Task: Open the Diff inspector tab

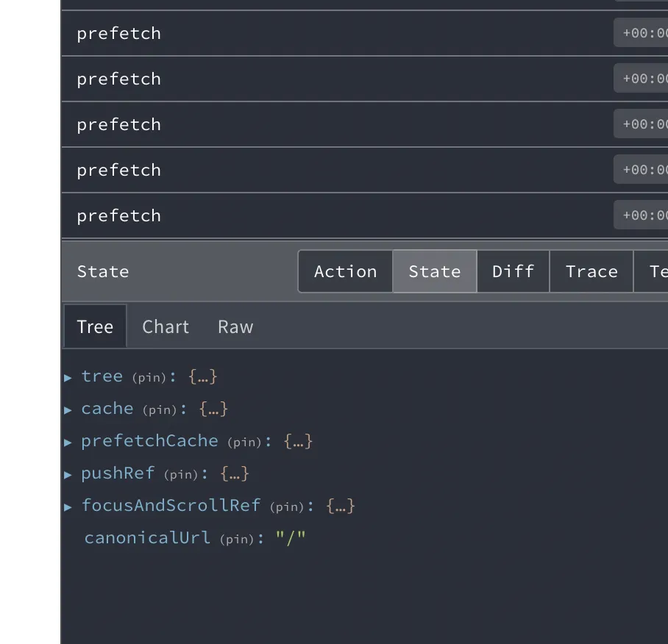Action: click(x=513, y=271)
